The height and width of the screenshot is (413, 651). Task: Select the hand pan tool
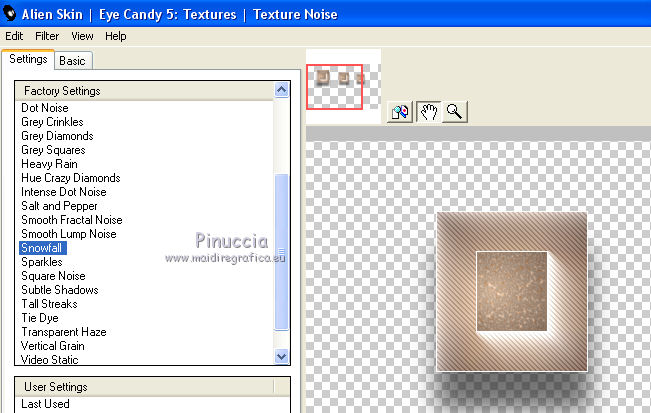coord(428,112)
